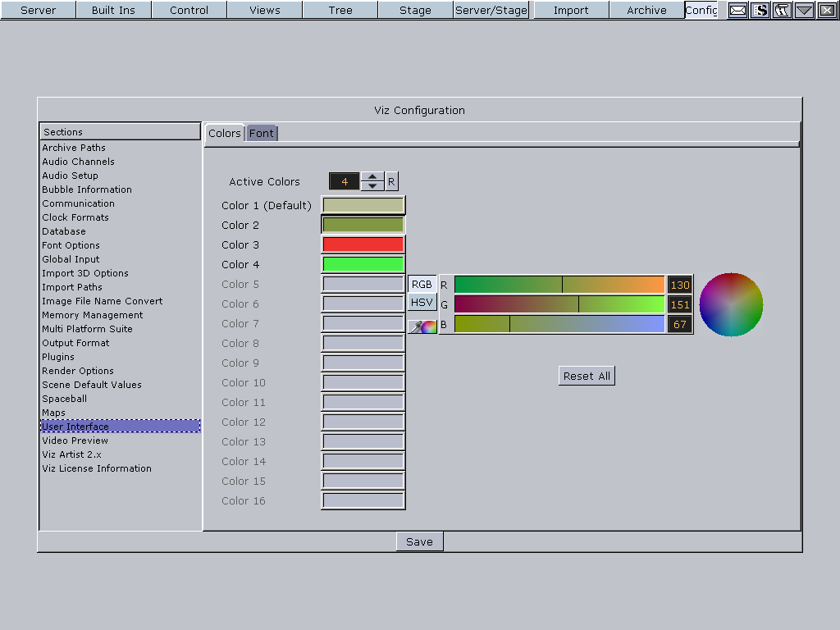The width and height of the screenshot is (840, 630).
Task: Select the red Color 3 swatch
Action: (x=363, y=244)
